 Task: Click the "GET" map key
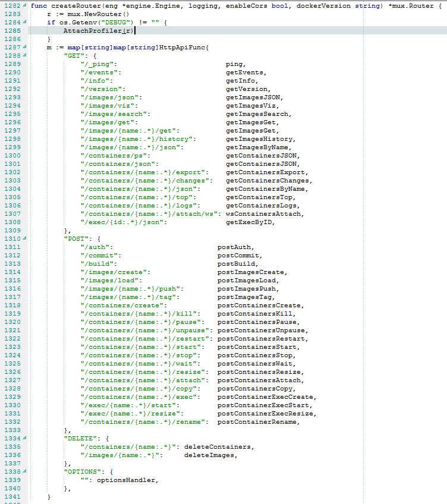[x=74, y=56]
